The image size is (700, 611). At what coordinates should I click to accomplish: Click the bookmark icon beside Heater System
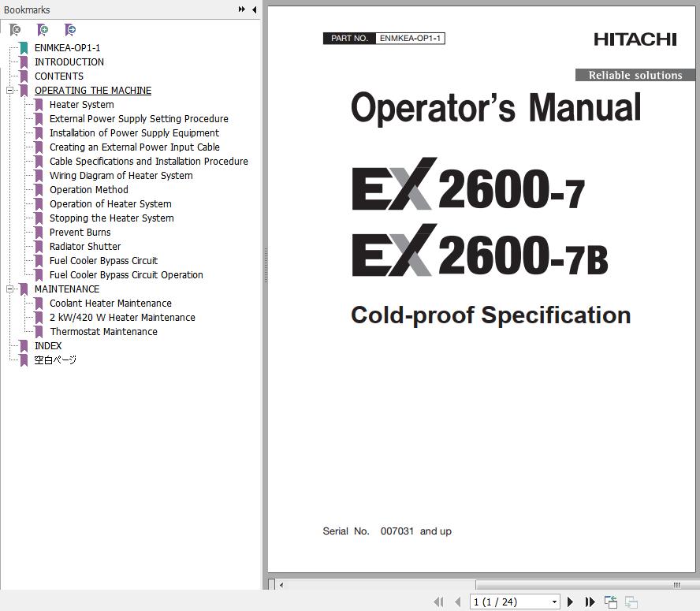pyautogui.click(x=39, y=105)
